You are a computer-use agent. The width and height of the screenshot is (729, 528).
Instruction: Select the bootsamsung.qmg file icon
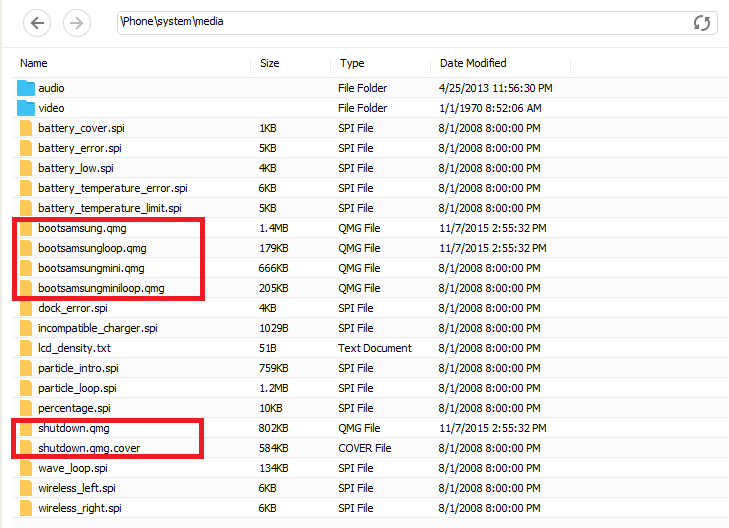click(x=26, y=228)
